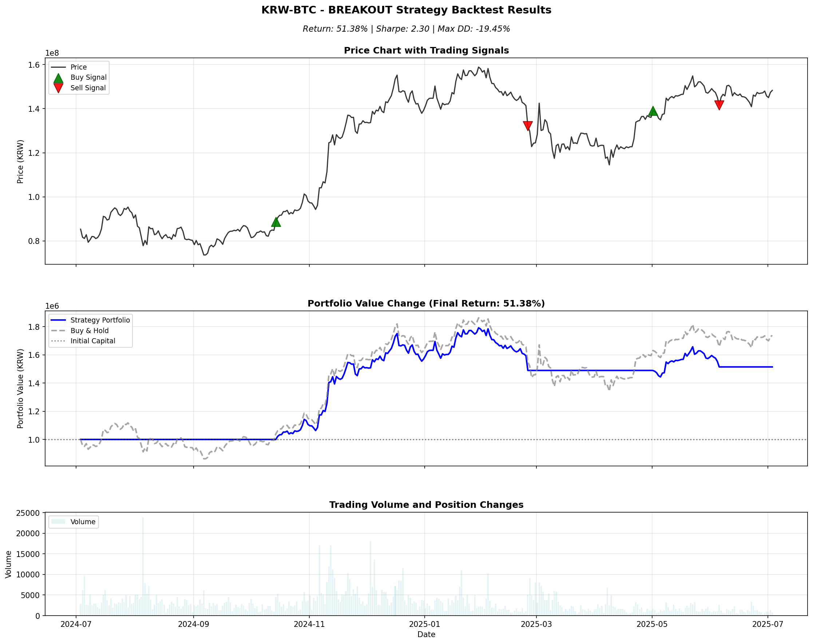Image resolution: width=813 pixels, height=644 pixels.
Task: Click the second green buy signal near 2025-05
Action: pos(653,111)
